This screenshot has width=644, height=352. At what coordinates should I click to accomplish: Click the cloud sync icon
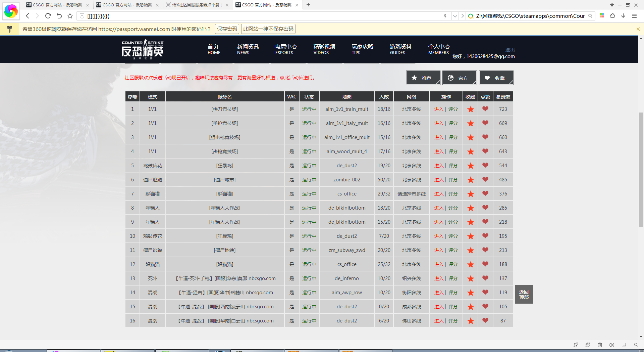click(612, 16)
